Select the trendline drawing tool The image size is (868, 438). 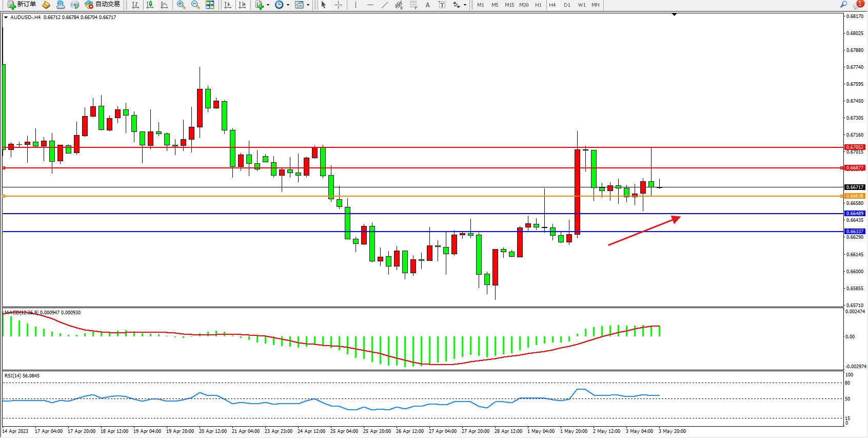click(x=385, y=5)
